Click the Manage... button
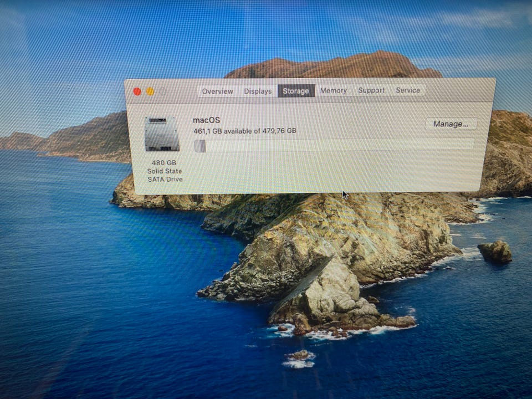Viewport: 532px width, 399px height. coord(451,124)
